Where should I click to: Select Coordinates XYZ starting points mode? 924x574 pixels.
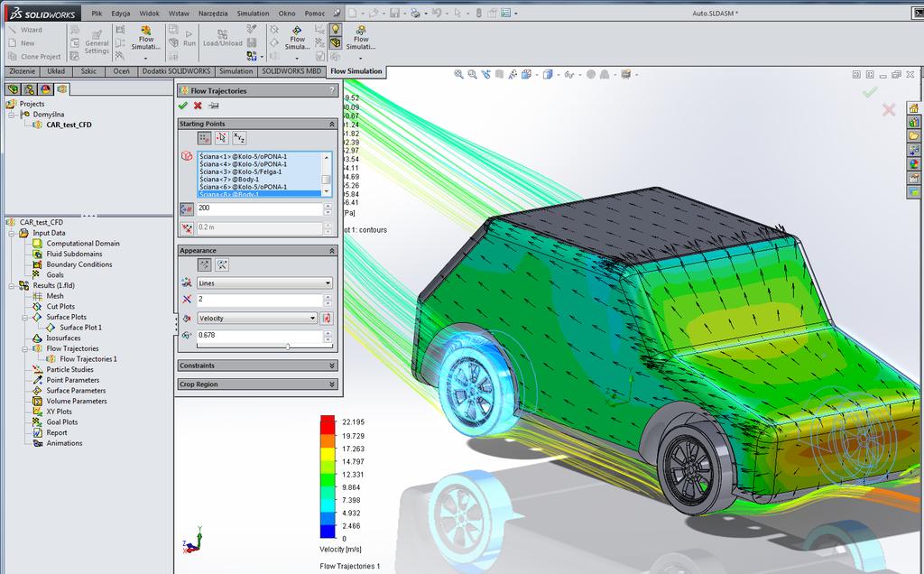coord(238,138)
